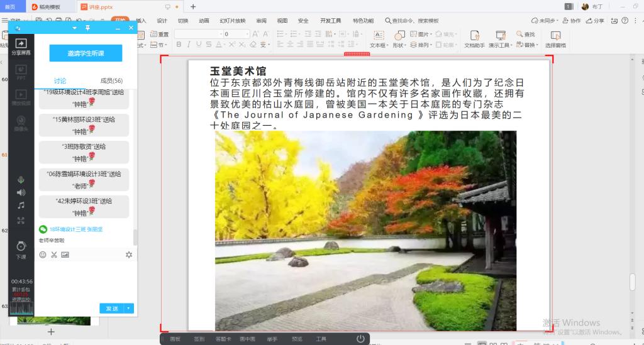644x345 pixels.
Task: Click the 下课 end class icon
Action: [21, 250]
